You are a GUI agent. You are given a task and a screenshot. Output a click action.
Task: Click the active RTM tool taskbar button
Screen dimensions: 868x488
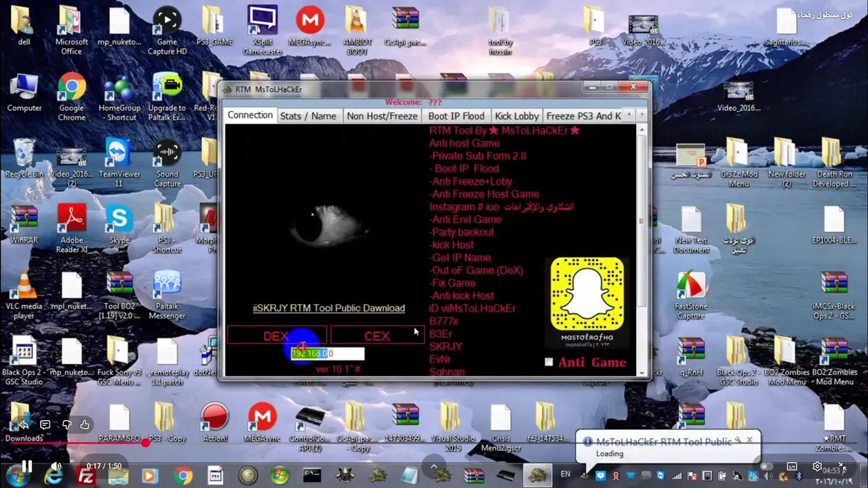pyautogui.click(x=538, y=476)
